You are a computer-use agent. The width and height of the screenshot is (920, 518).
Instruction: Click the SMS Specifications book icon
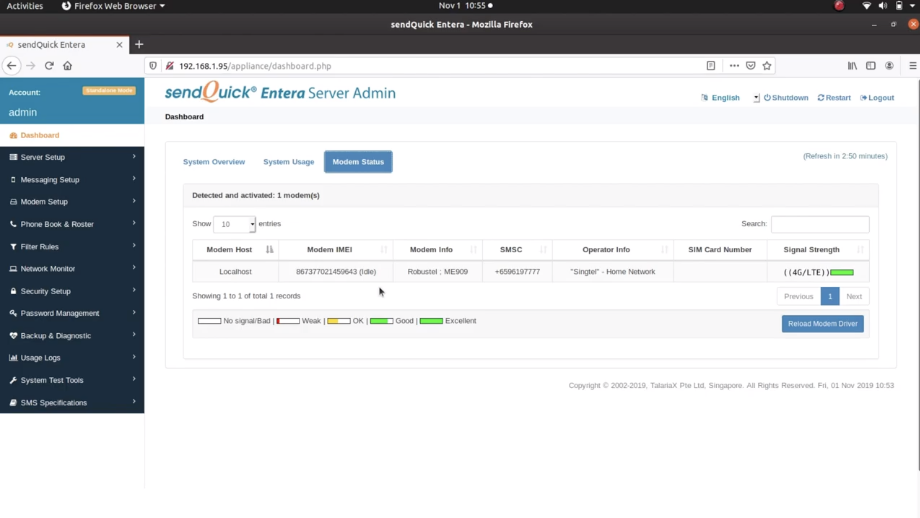click(13, 402)
